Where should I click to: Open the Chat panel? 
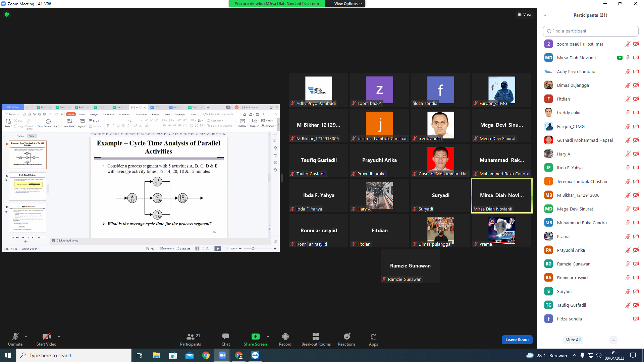(x=226, y=339)
